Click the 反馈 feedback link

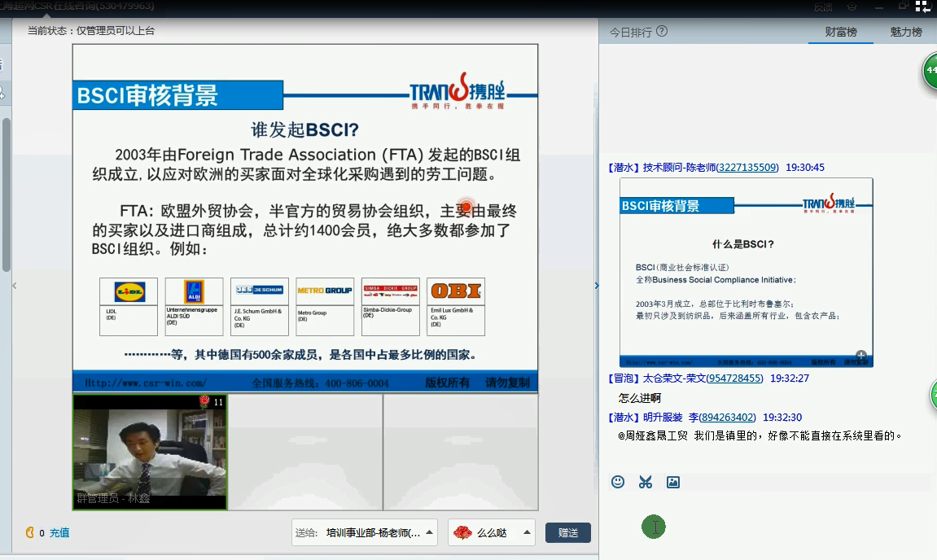coord(823,7)
